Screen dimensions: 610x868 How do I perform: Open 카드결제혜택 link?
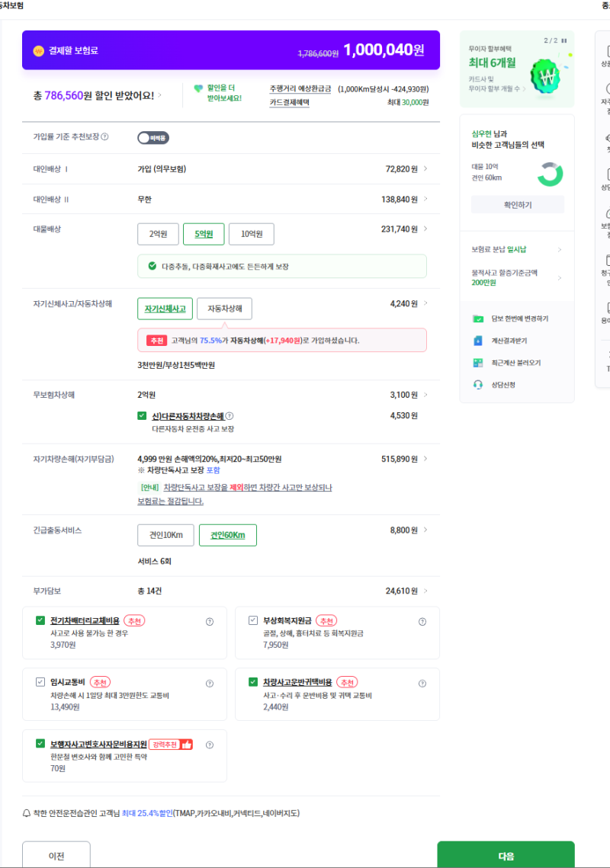(289, 102)
